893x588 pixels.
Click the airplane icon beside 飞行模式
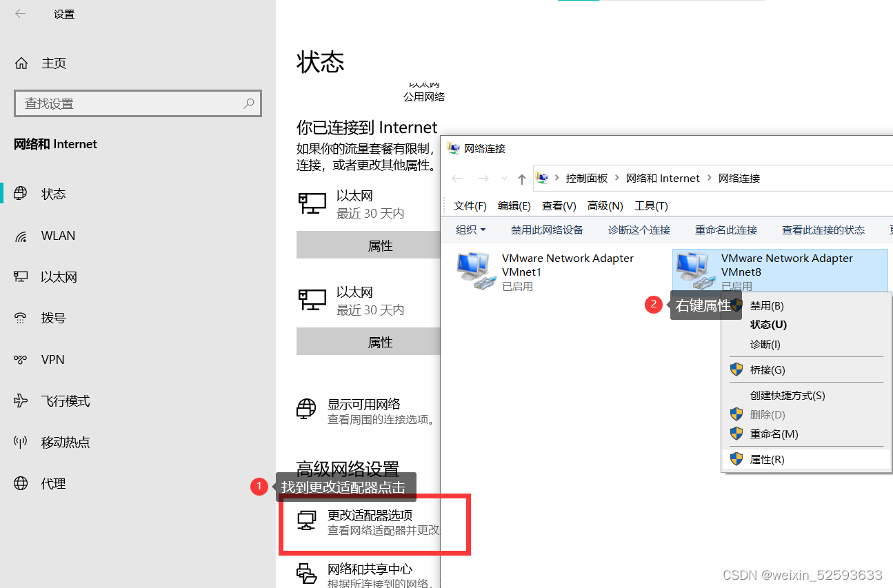click(21, 401)
